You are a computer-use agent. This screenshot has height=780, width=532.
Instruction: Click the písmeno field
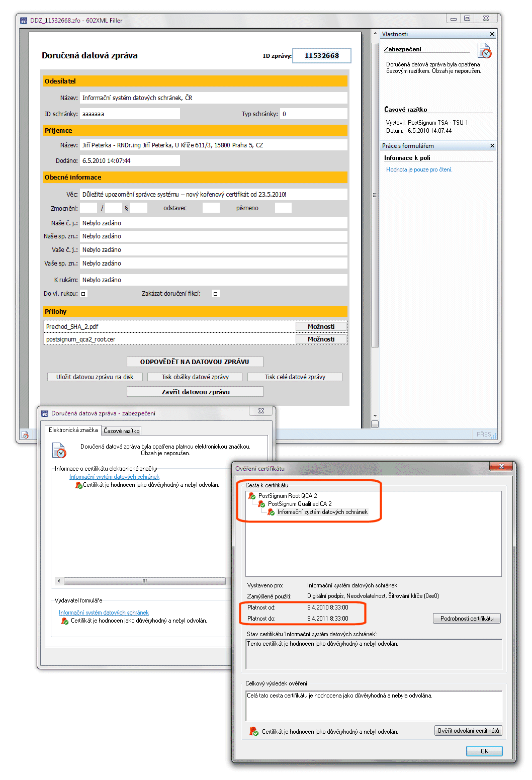tap(283, 208)
